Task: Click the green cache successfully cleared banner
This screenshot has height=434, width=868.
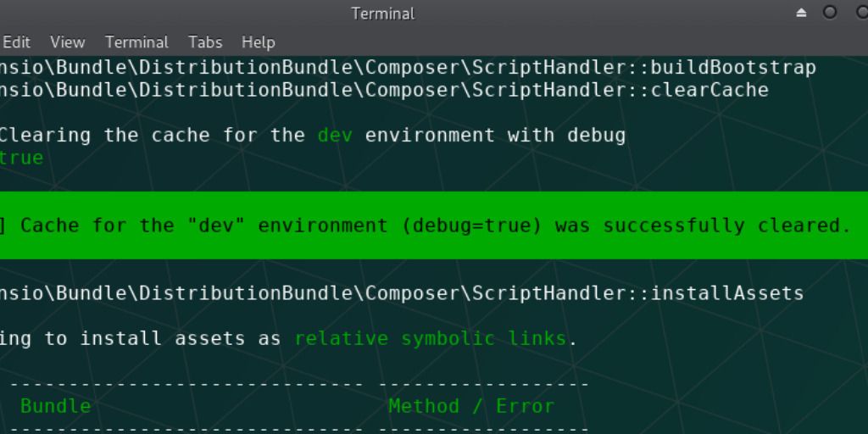Action: (434, 225)
